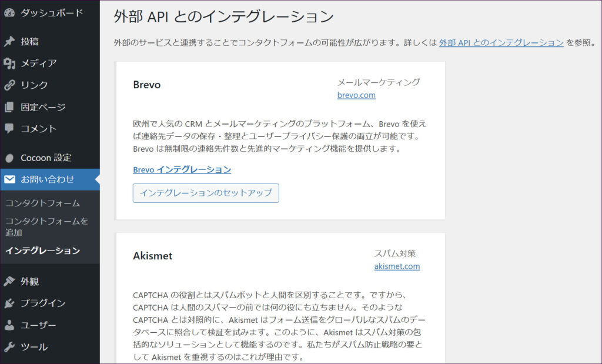Follow the Brevo インテグレーション link
Image resolution: width=602 pixels, height=364 pixels.
coord(182,169)
